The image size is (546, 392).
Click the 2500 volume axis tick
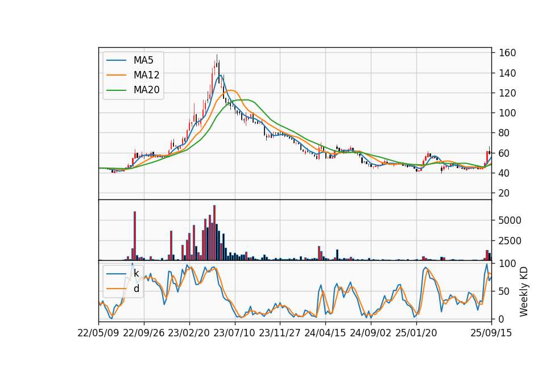coord(510,241)
